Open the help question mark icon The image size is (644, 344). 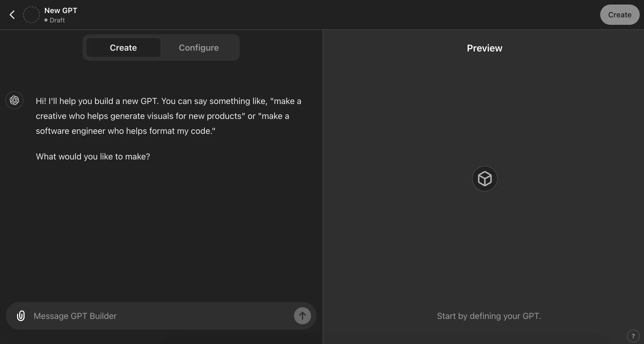coord(633,336)
